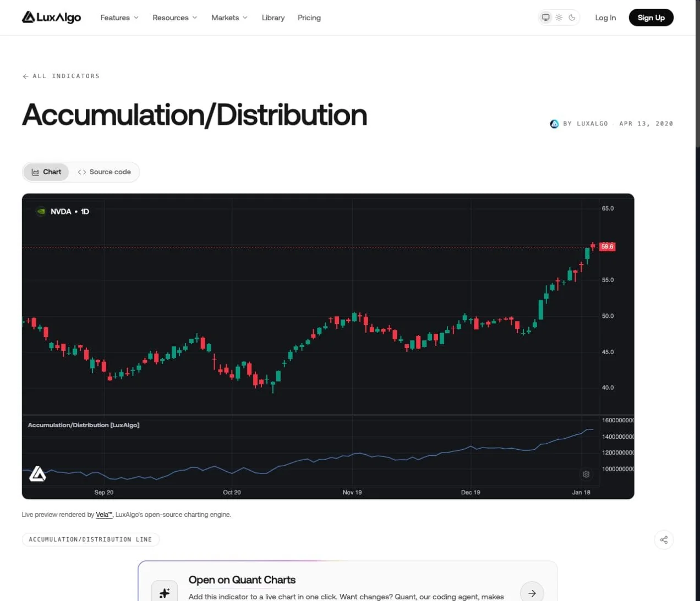
Task: Click the LuxAlgo watermark logo in indicator pane
Action: coord(37,473)
